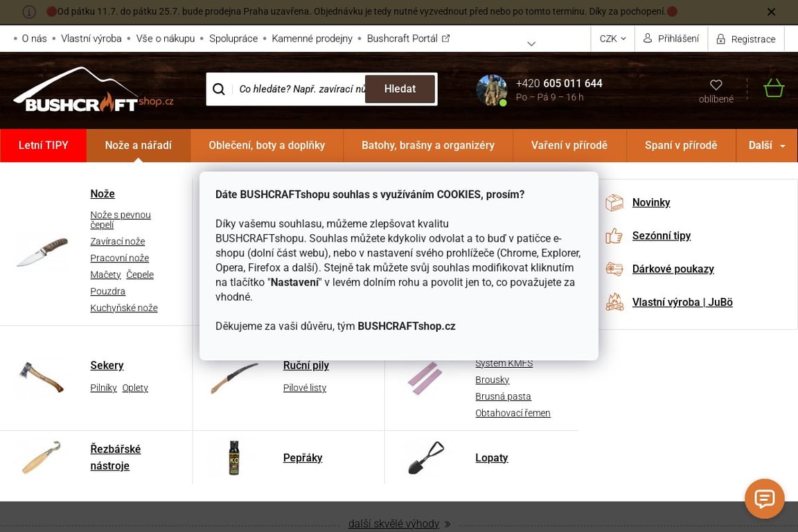Open the Čepele link

click(140, 275)
